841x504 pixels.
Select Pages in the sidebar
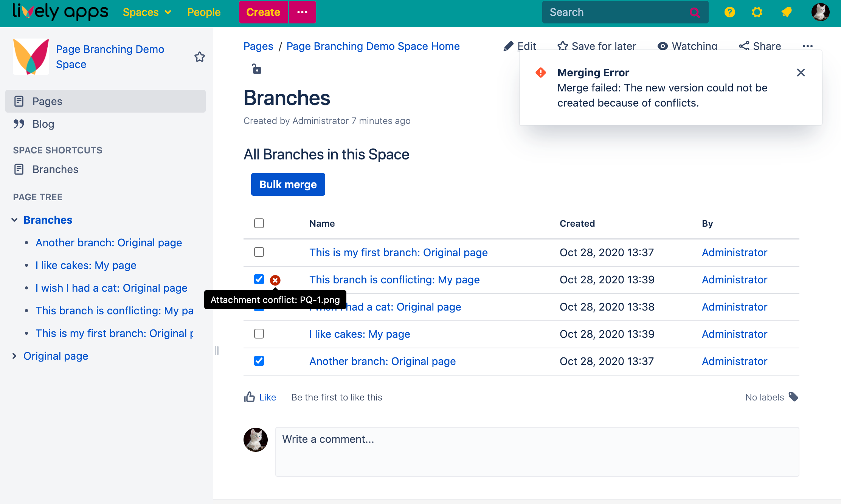pyautogui.click(x=106, y=101)
